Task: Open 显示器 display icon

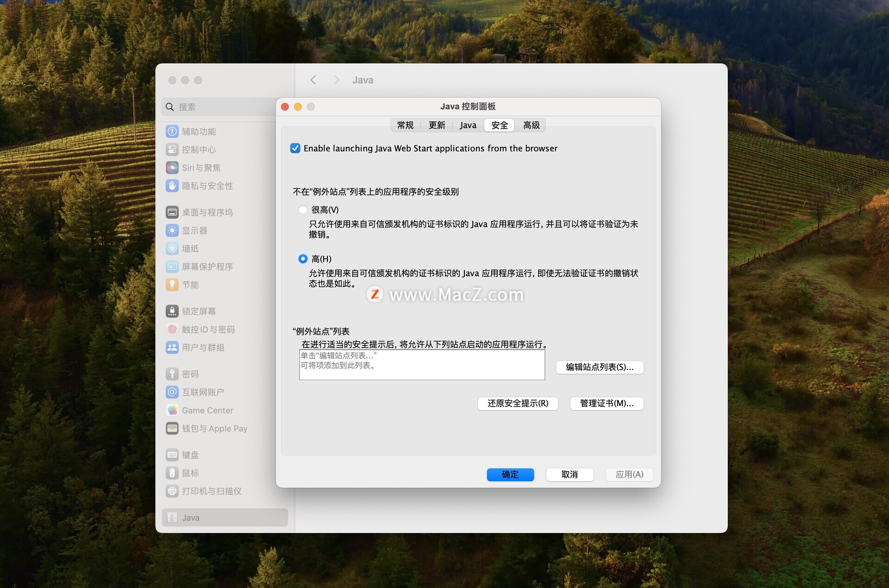Action: click(x=172, y=230)
